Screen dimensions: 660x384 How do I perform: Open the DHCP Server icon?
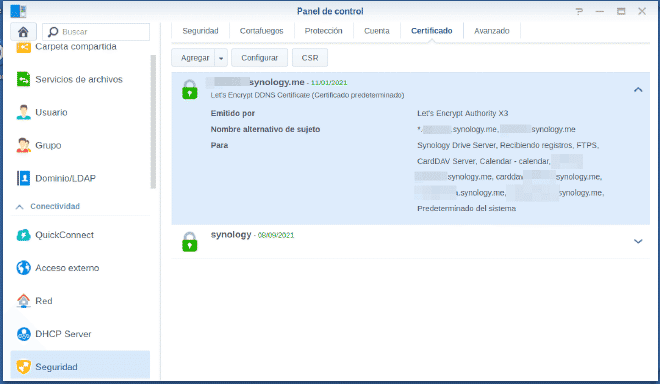[x=24, y=334]
